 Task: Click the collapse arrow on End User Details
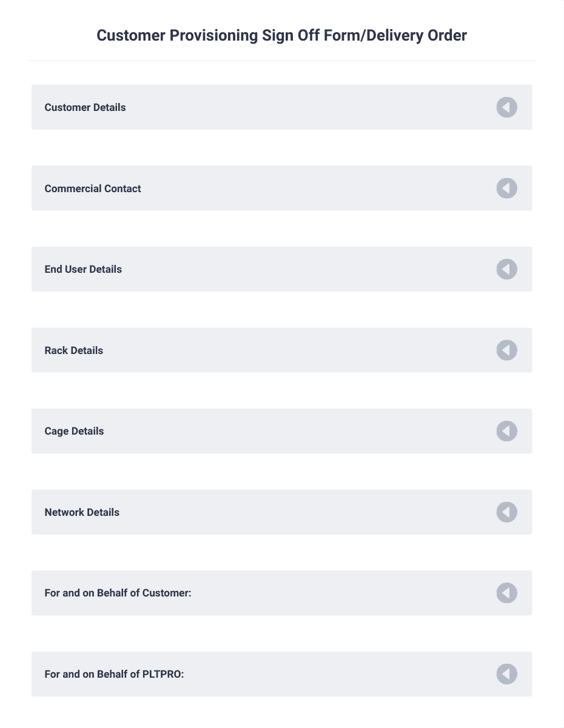[506, 269]
